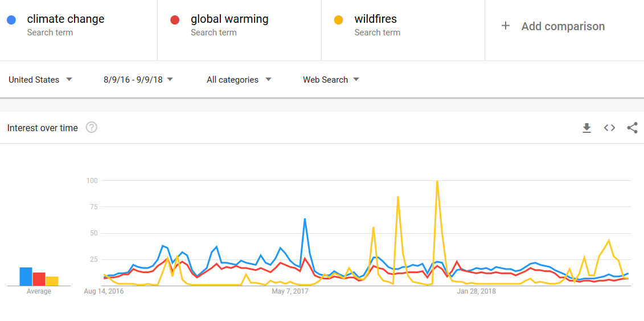Download the Interest over time chart data

(586, 128)
